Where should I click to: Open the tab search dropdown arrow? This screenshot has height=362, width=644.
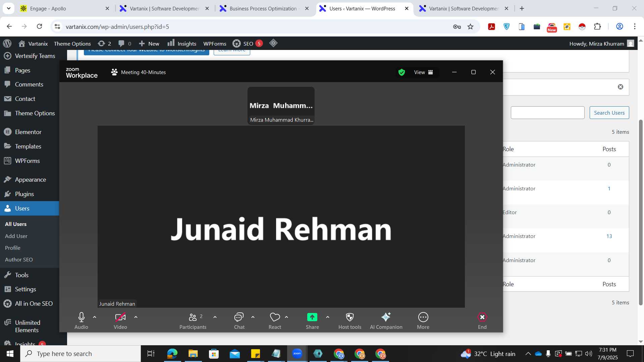point(8,8)
